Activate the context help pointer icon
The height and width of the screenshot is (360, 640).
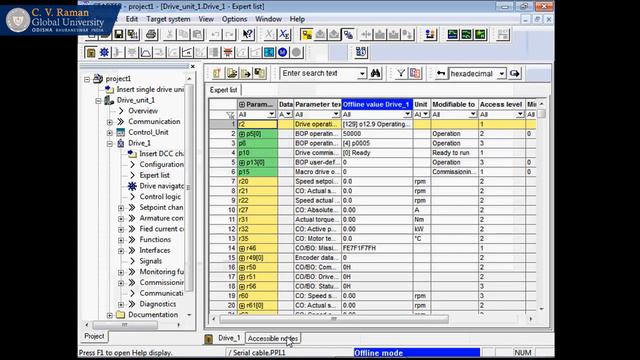pyautogui.click(x=247, y=34)
